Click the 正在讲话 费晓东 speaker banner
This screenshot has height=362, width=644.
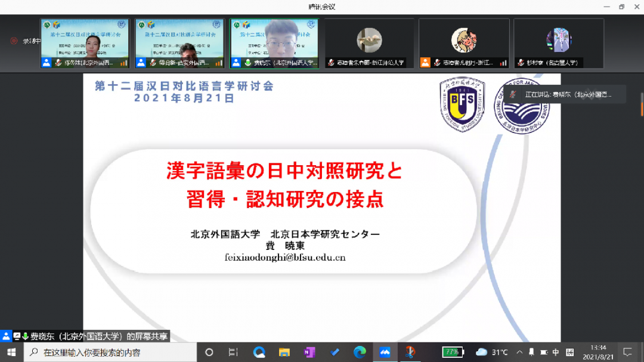565,94
